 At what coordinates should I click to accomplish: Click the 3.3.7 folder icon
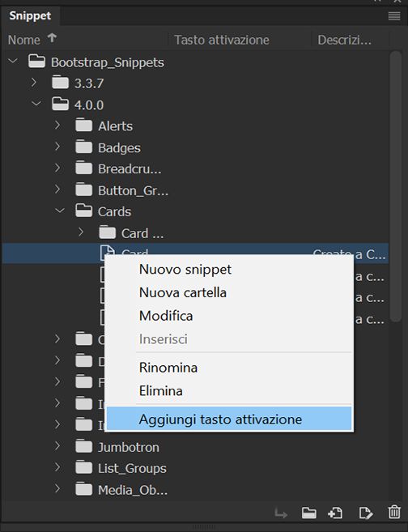(61, 83)
